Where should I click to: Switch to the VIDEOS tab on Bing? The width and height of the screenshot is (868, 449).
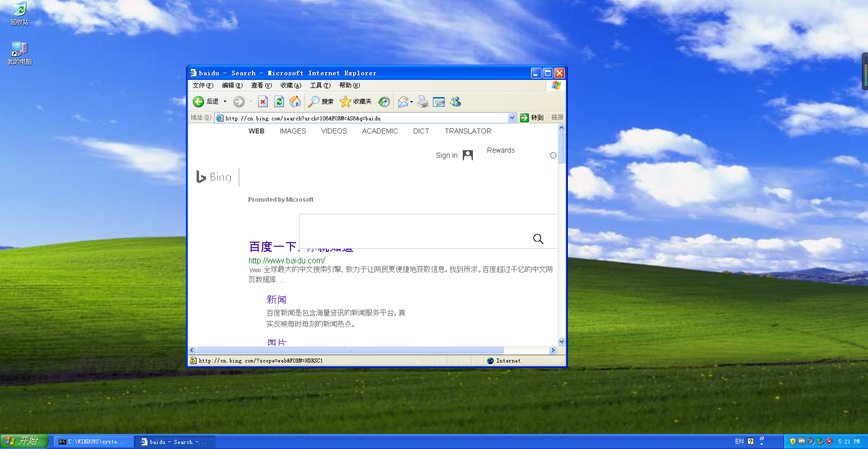(x=334, y=131)
